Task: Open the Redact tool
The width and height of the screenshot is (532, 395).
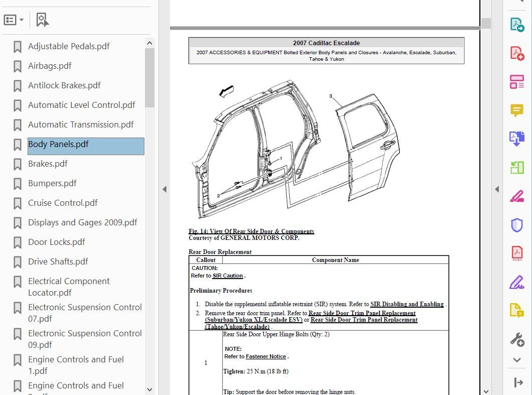Action: [x=517, y=196]
